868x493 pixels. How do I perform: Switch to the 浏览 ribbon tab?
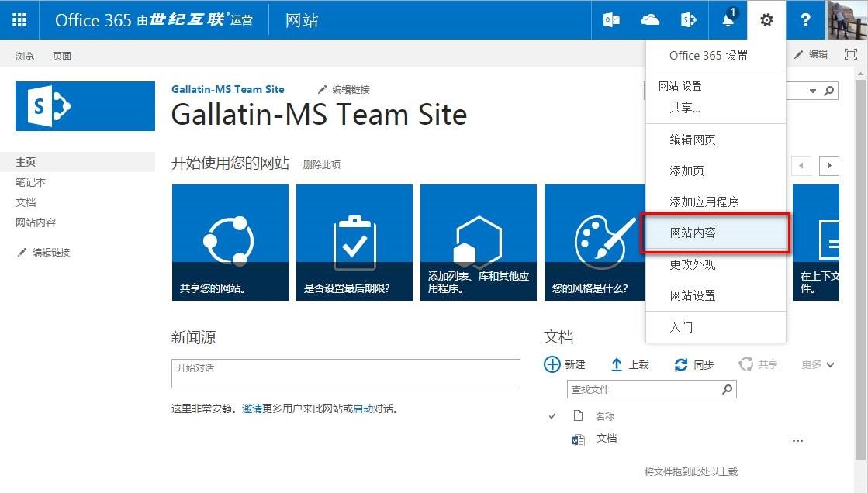pos(25,56)
